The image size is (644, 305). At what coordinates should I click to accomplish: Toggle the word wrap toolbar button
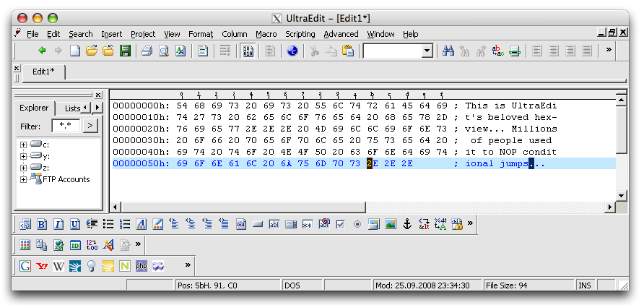pos(225,51)
